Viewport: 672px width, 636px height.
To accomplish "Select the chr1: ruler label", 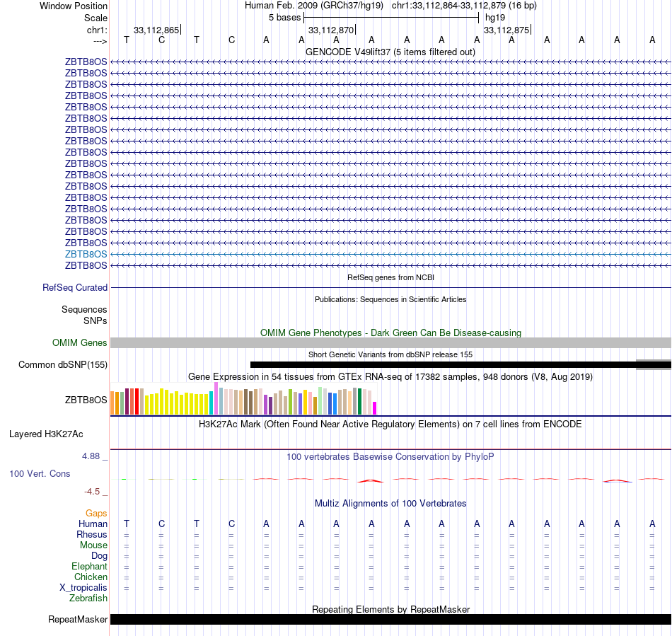I will click(97, 30).
